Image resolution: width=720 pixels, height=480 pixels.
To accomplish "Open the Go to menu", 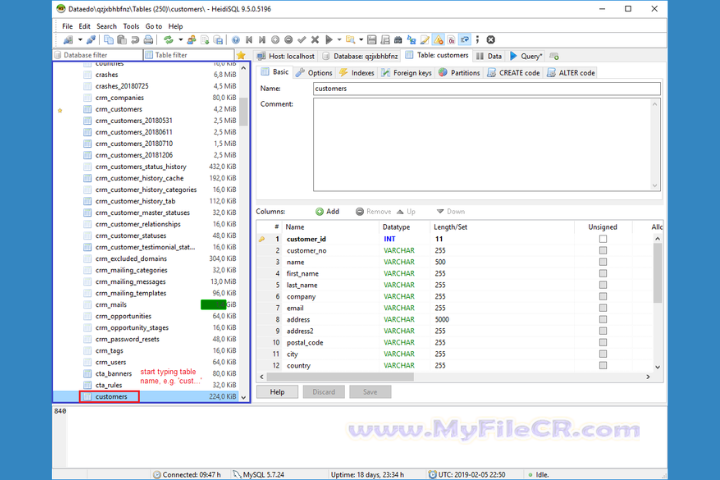I will point(154,26).
